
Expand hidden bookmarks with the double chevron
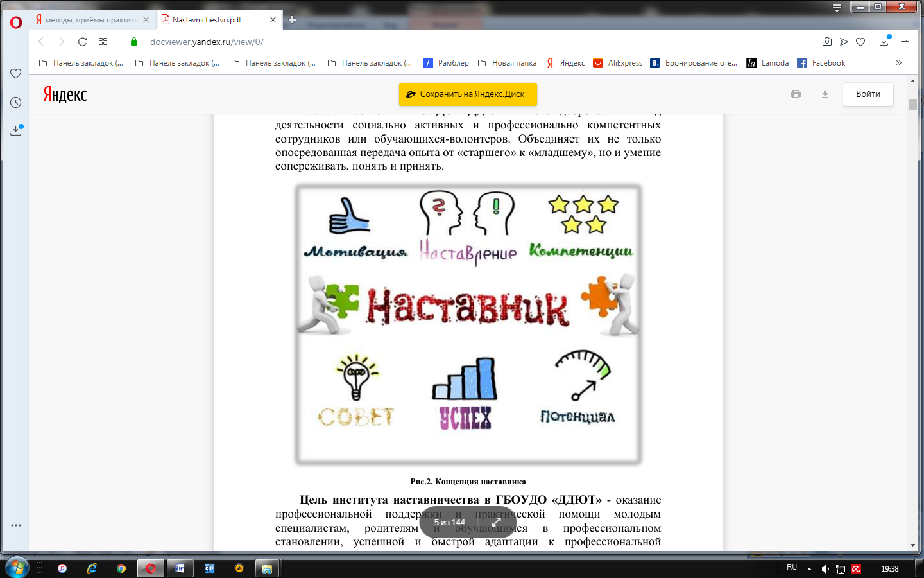[899, 63]
